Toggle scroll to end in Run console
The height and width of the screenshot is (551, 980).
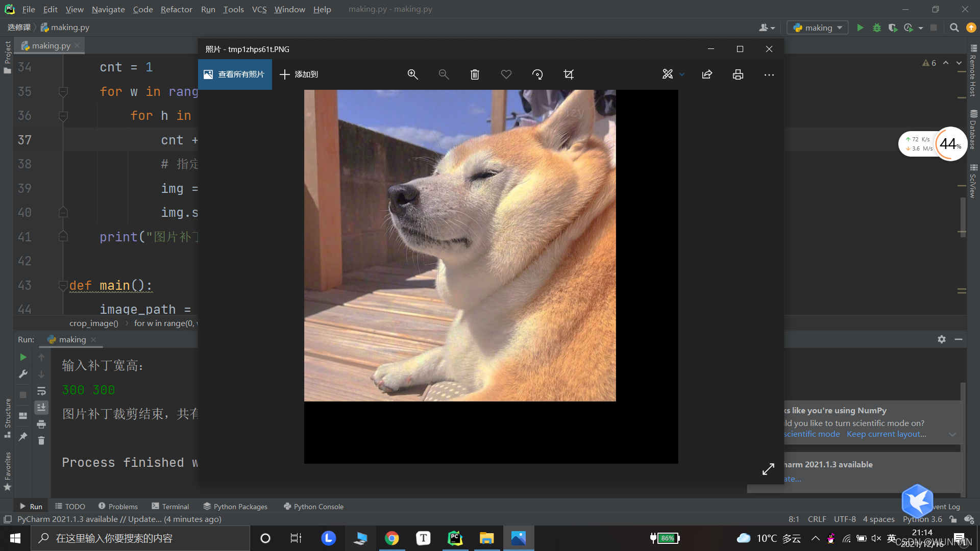coord(41,407)
